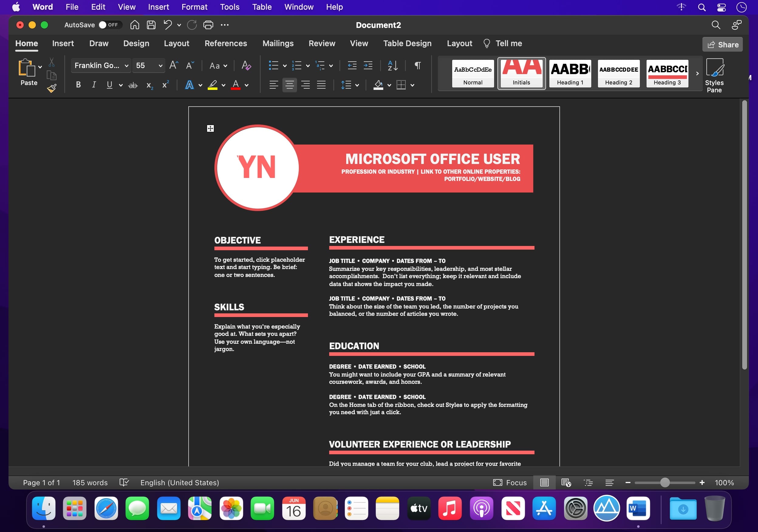Click the table move handle in document
The height and width of the screenshot is (532, 758).
(x=210, y=128)
